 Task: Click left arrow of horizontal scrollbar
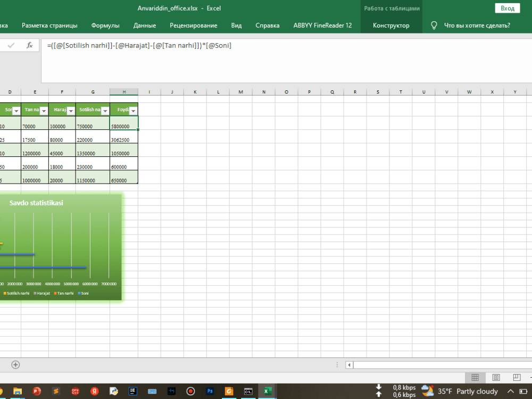tap(349, 365)
